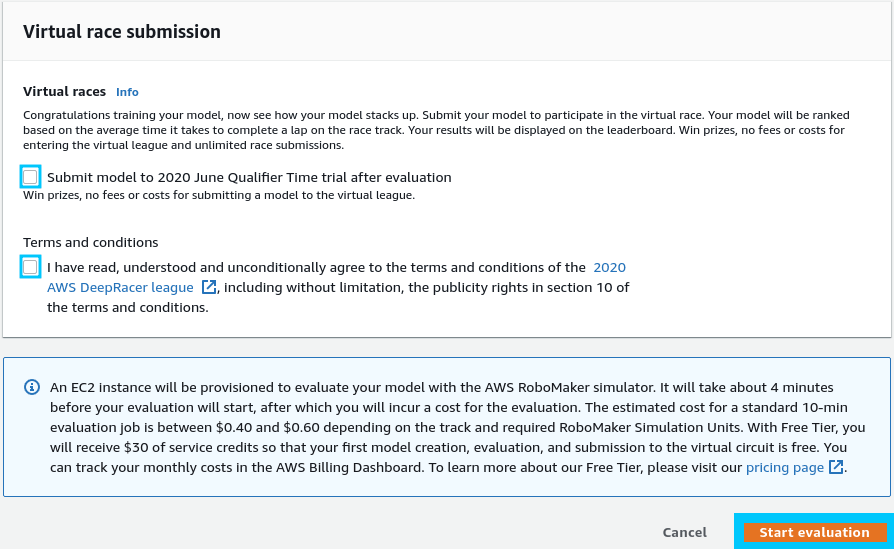
Task: Open the pricing page link
Action: click(x=785, y=467)
